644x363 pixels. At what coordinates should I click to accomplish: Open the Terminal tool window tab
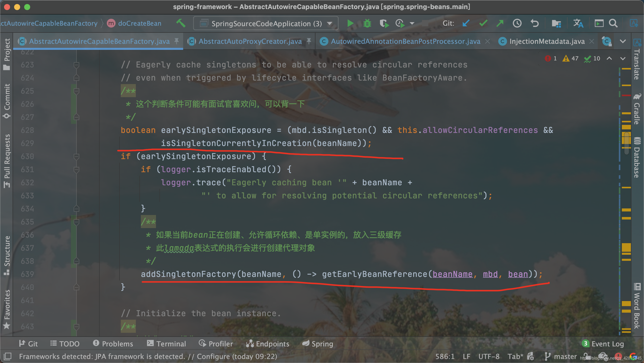pyautogui.click(x=167, y=344)
